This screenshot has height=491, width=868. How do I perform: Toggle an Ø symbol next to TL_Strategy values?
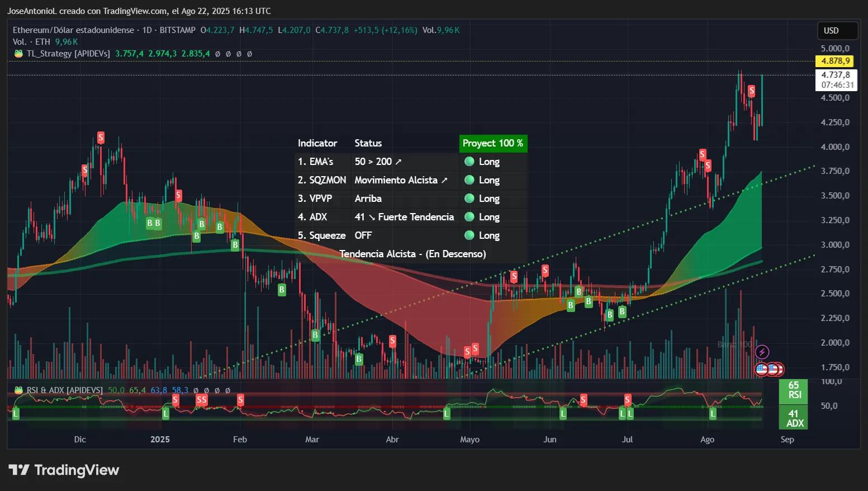pos(217,54)
